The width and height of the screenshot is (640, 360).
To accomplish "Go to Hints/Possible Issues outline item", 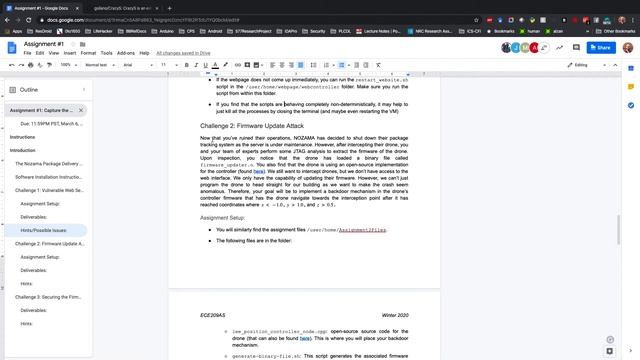I will coord(44,230).
